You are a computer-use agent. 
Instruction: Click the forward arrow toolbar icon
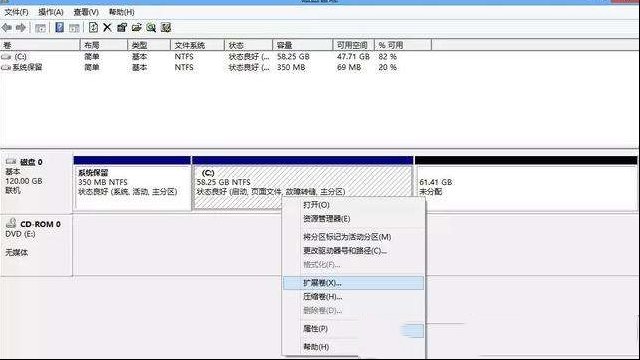(x=21, y=28)
